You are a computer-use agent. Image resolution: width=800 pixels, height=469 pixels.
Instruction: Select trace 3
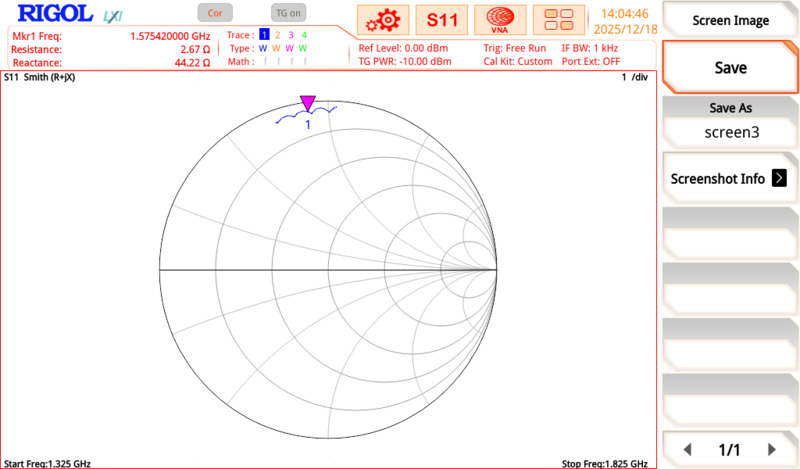[291, 35]
